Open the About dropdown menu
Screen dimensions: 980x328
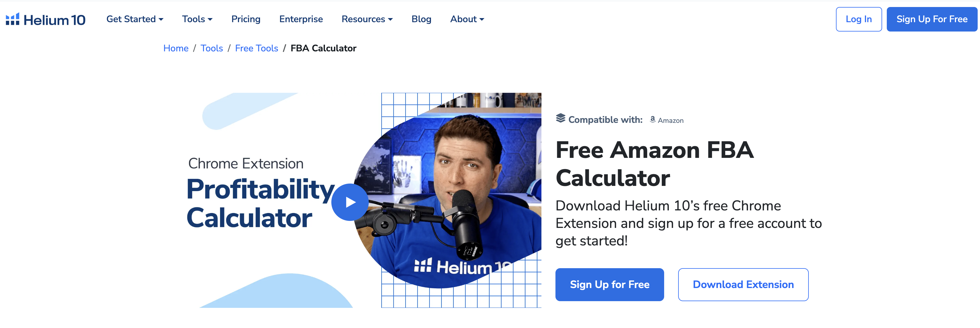pos(467,19)
